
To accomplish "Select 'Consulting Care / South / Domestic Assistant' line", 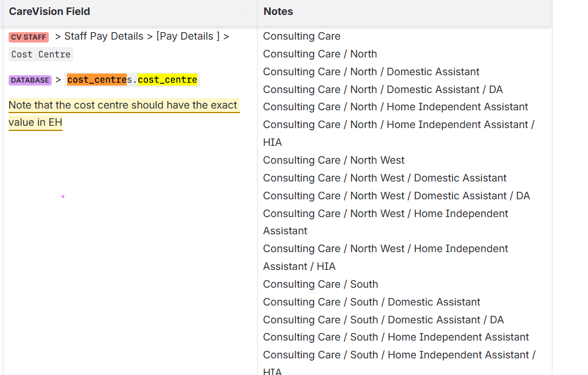I will tap(372, 302).
